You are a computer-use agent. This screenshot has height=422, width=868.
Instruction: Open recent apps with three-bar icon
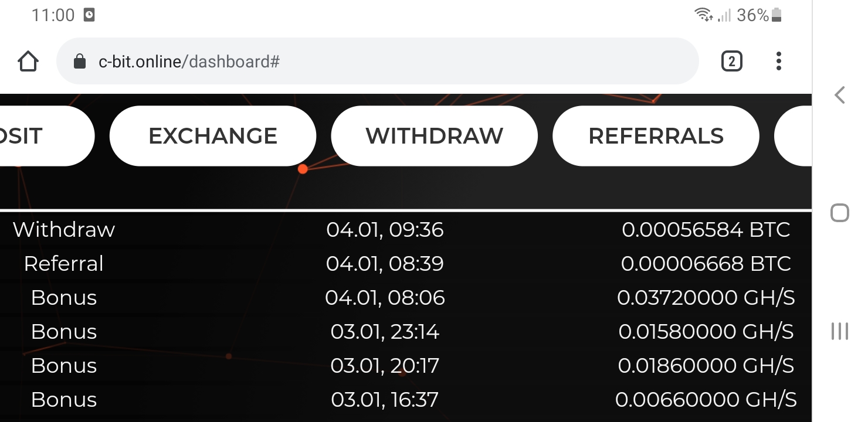click(840, 331)
